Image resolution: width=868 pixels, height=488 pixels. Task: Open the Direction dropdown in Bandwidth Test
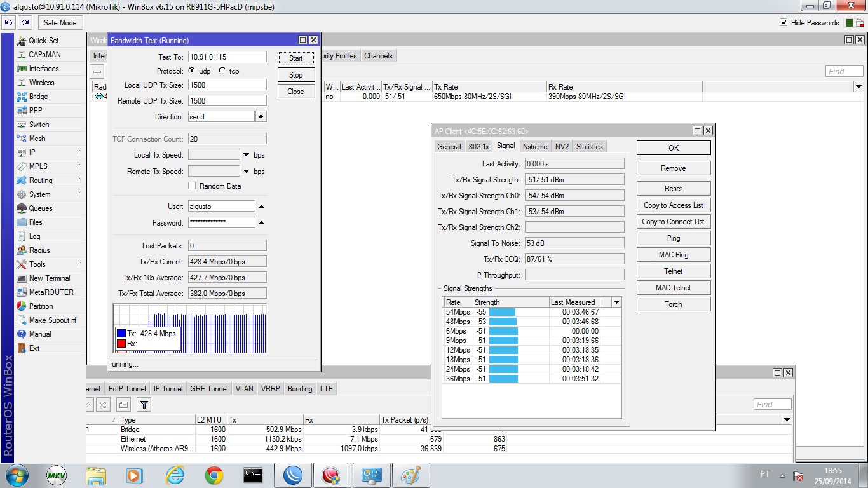point(261,117)
